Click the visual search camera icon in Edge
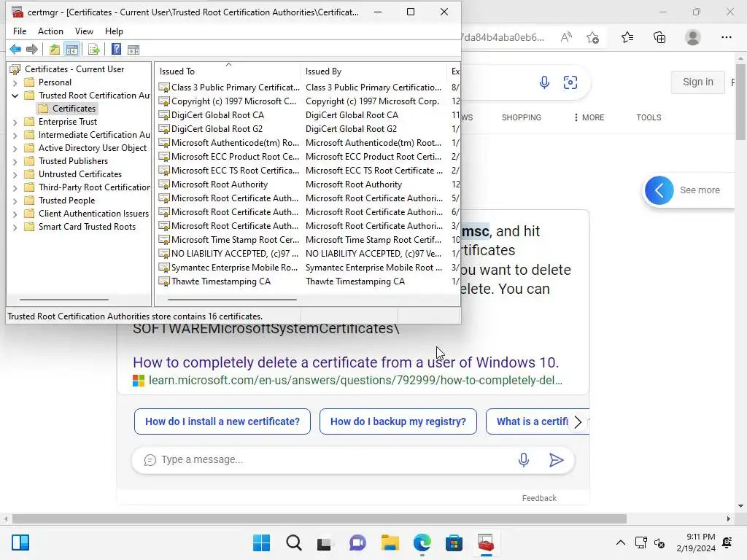This screenshot has width=747, height=560. click(570, 82)
